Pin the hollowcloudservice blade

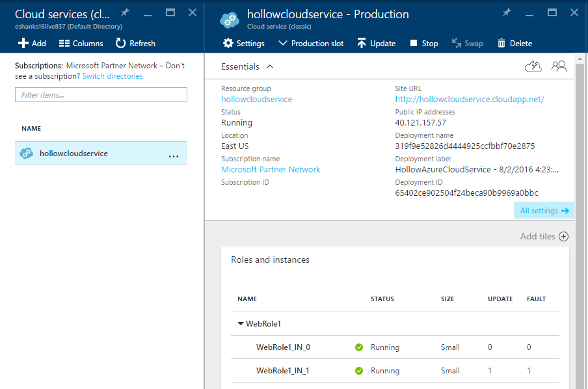[x=506, y=12]
